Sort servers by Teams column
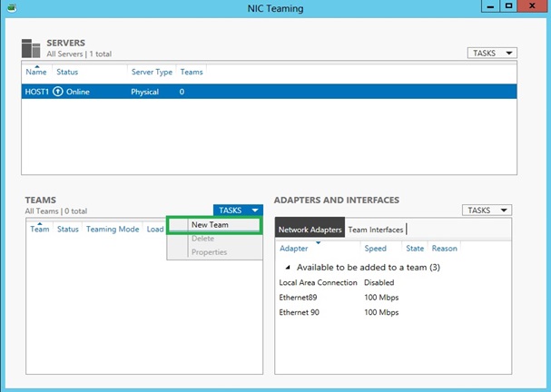Image resolution: width=551 pixels, height=392 pixels. point(192,72)
